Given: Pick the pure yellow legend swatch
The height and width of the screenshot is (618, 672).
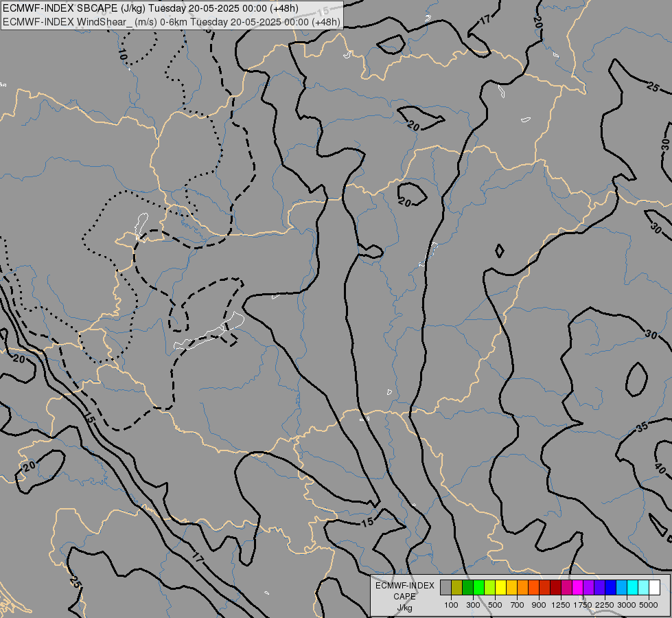Looking at the screenshot, I should click(500, 588).
